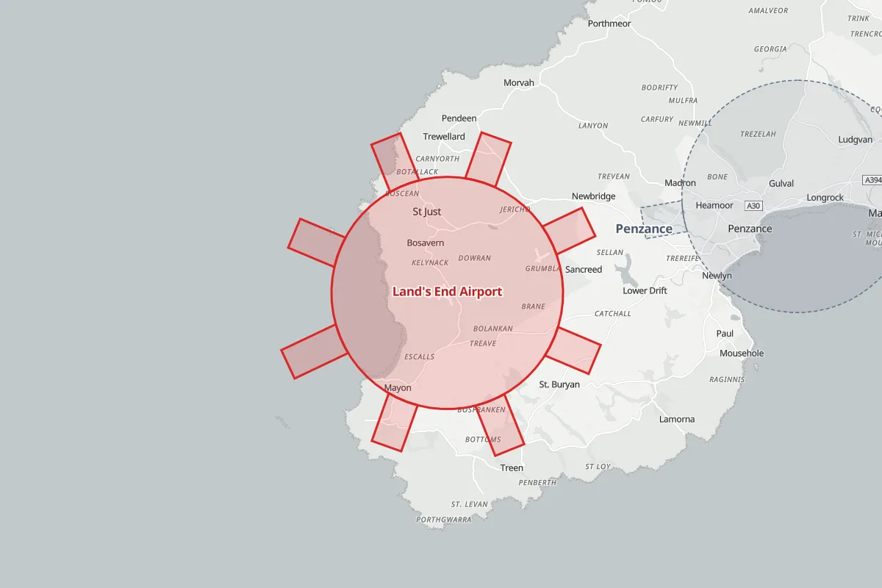Select the BONE label
882x588 pixels.
(x=717, y=177)
